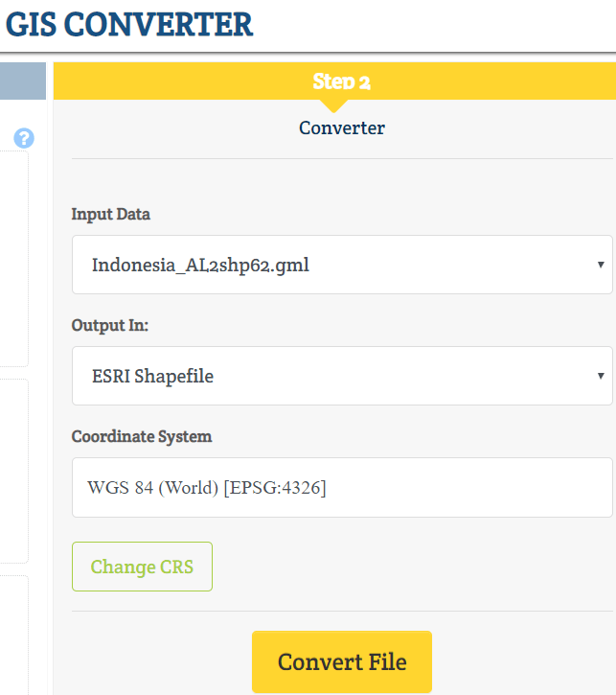Click the Input Data label

pyautogui.click(x=111, y=214)
